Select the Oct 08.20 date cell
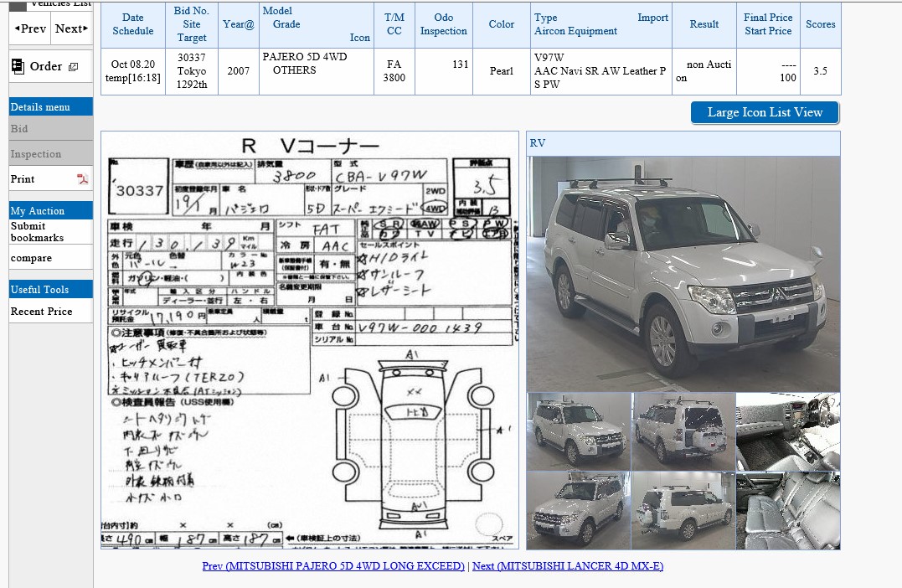902x588 pixels. coord(133,71)
